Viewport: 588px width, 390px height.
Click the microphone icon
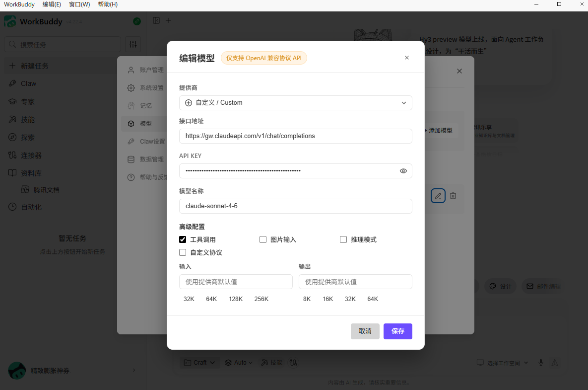[x=541, y=363]
